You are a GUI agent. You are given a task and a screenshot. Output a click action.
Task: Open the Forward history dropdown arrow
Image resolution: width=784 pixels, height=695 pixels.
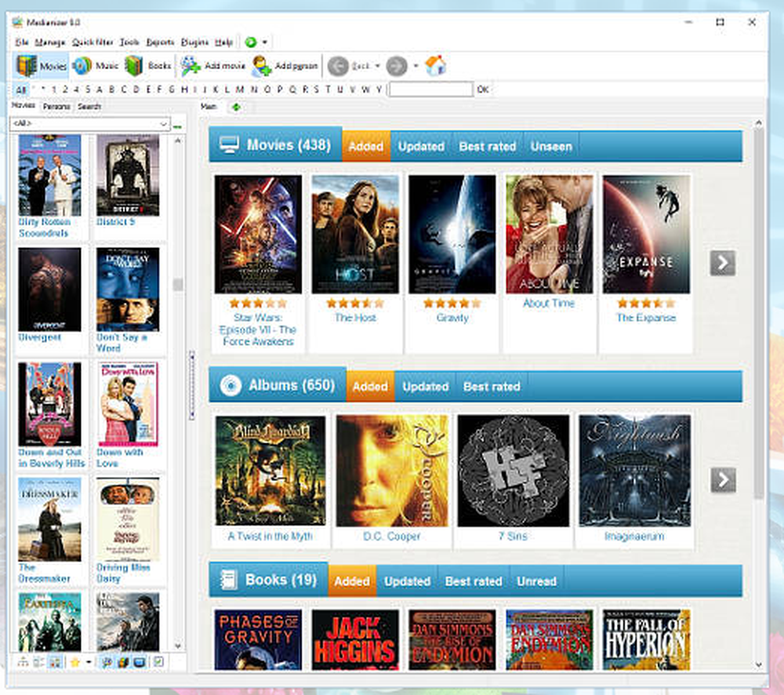click(x=416, y=66)
